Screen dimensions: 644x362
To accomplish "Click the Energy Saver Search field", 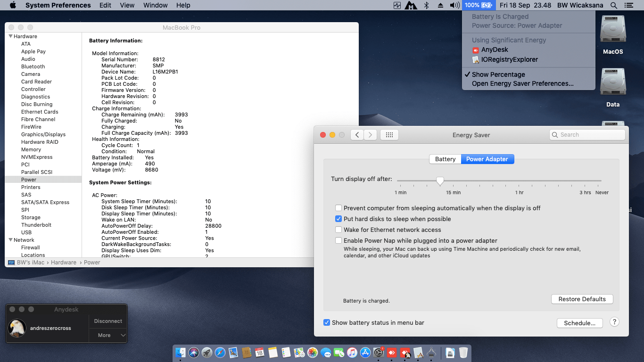I will pyautogui.click(x=587, y=135).
